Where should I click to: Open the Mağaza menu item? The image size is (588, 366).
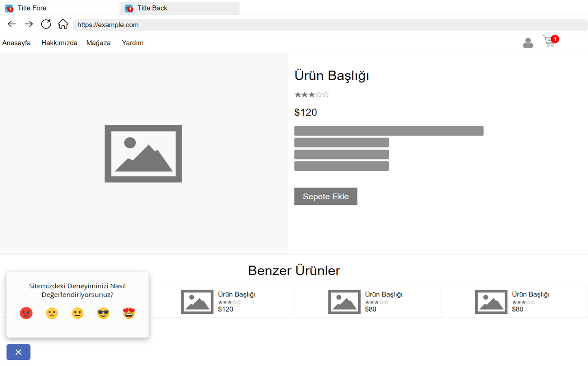click(98, 43)
